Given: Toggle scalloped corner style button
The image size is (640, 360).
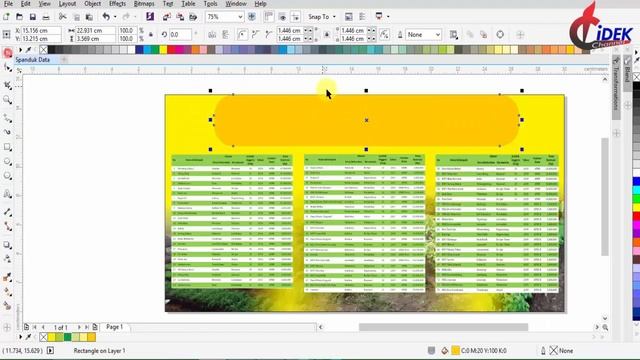Looking at the screenshot, I should (255, 35).
